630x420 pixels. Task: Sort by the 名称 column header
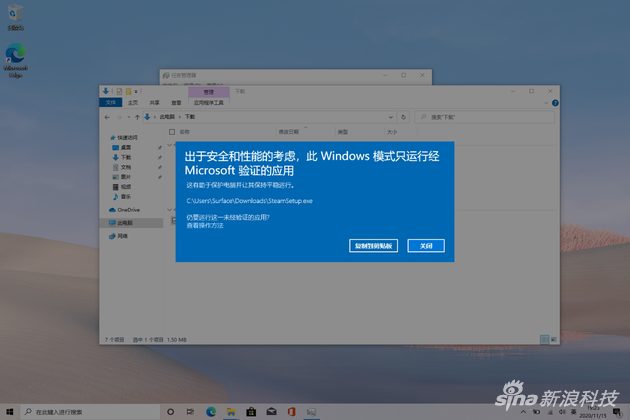[184, 132]
